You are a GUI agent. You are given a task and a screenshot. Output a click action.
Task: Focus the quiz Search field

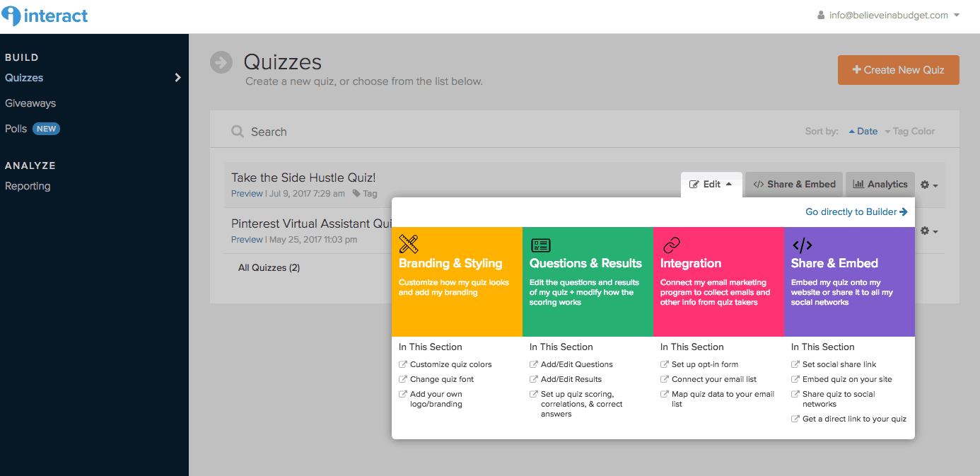[424, 132]
